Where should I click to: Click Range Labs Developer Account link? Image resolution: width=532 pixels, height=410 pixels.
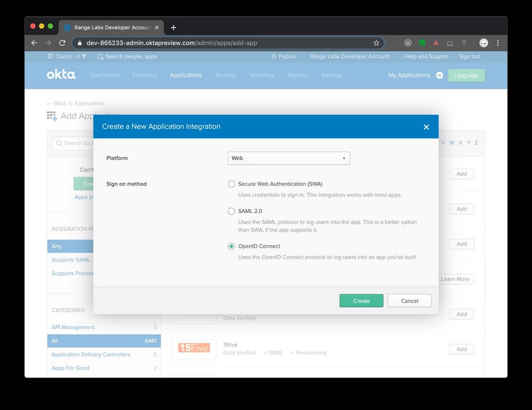pyautogui.click(x=349, y=57)
